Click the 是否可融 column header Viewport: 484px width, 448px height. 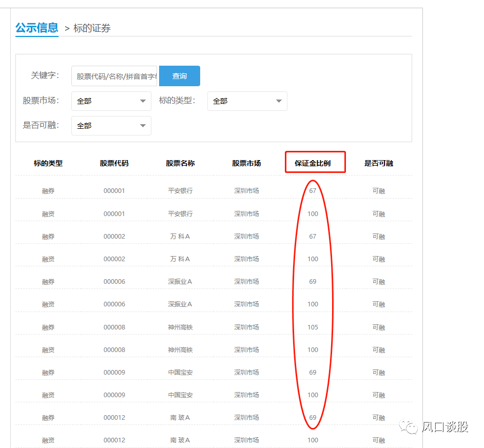coord(379,163)
